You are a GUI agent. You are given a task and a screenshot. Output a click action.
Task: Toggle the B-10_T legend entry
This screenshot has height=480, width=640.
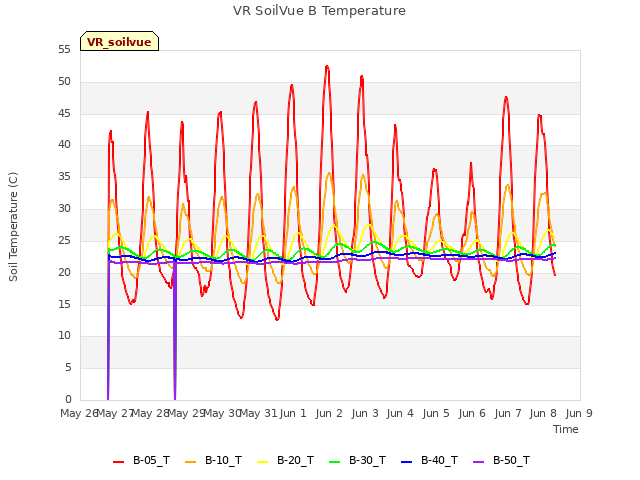pyautogui.click(x=213, y=460)
